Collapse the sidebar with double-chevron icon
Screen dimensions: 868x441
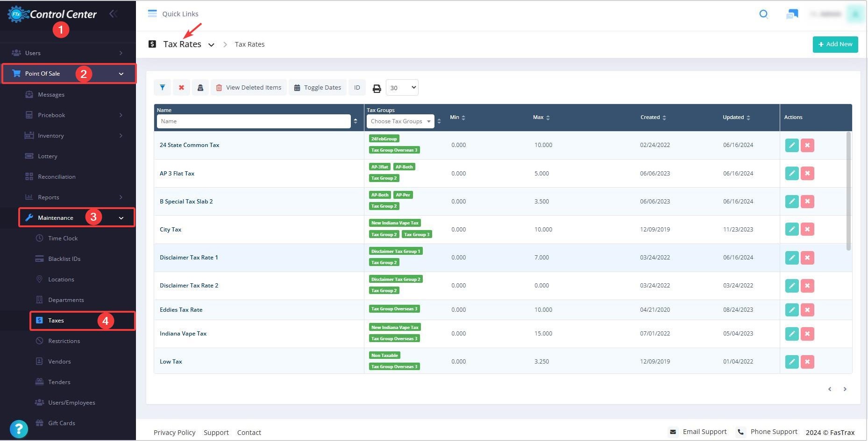[x=113, y=14]
